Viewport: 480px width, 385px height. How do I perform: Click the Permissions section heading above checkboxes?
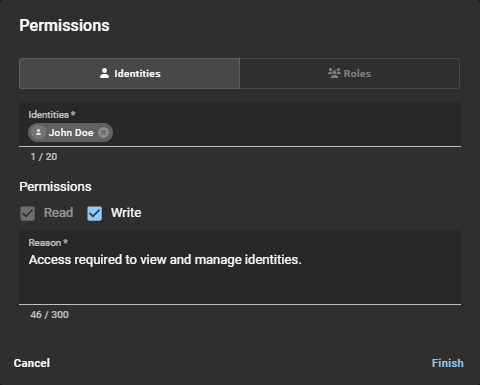click(x=55, y=187)
